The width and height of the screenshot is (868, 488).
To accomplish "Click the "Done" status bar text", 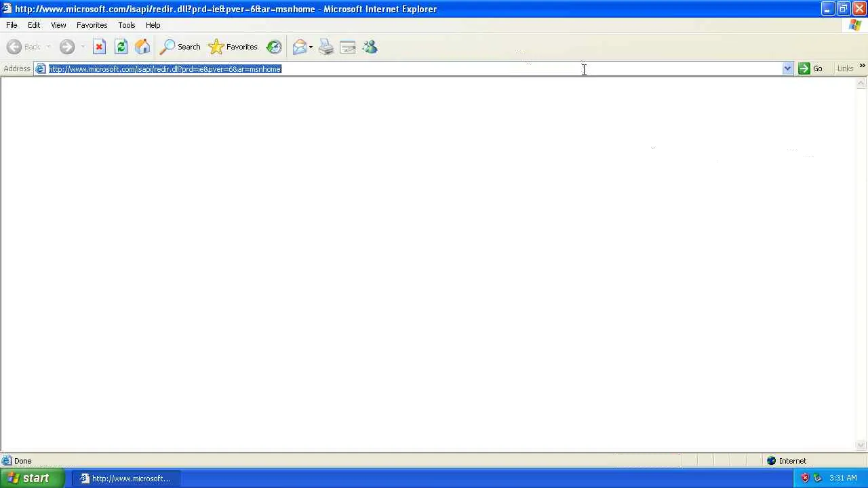I will (x=22, y=461).
